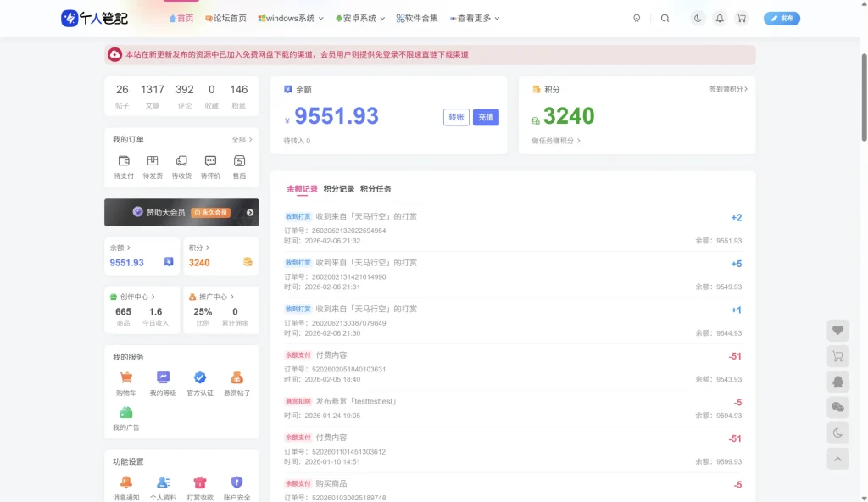Switch to the 积分任务 tab
This screenshot has width=868, height=502.
pos(376,189)
